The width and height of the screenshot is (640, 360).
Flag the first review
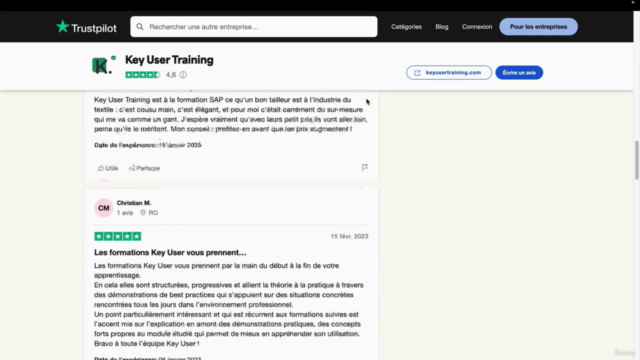(x=364, y=167)
